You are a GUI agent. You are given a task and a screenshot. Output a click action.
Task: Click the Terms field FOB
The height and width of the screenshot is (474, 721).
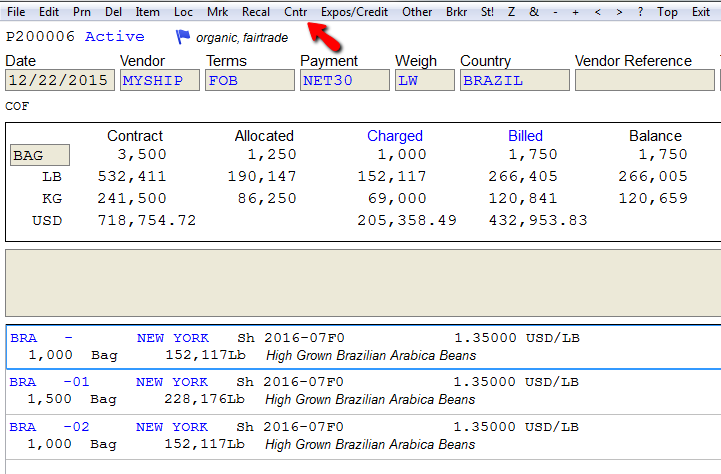click(x=250, y=80)
